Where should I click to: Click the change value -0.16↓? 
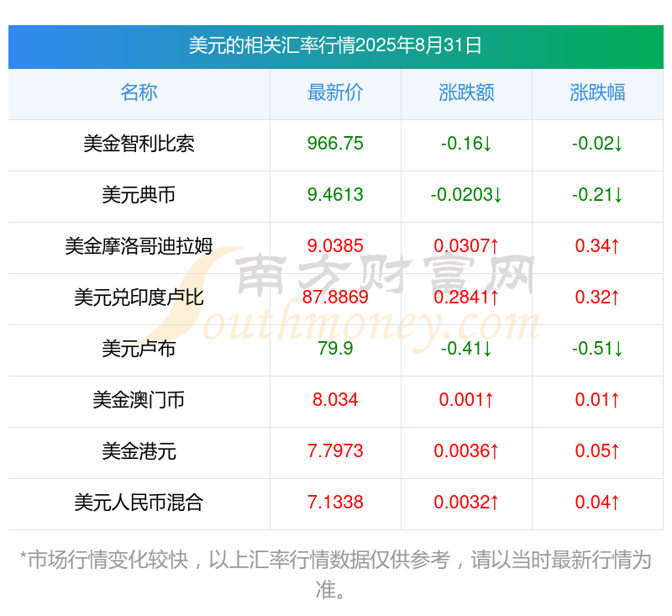pos(466,144)
